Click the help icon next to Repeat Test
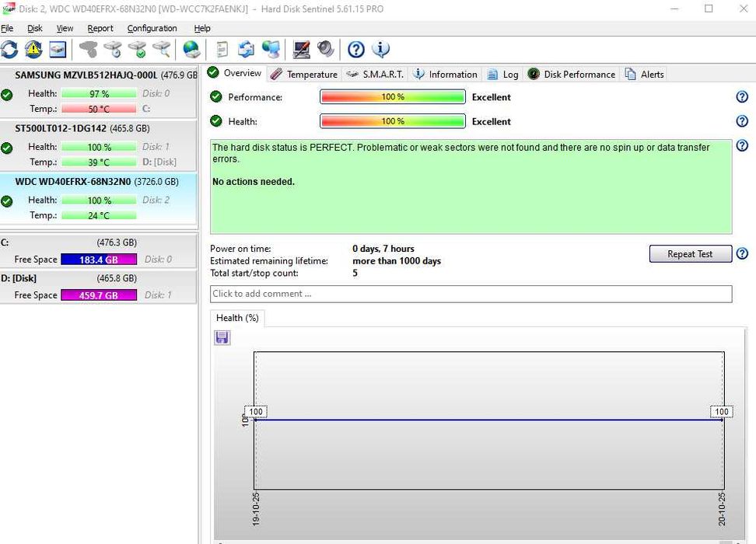Image resolution: width=756 pixels, height=544 pixels. 742,254
